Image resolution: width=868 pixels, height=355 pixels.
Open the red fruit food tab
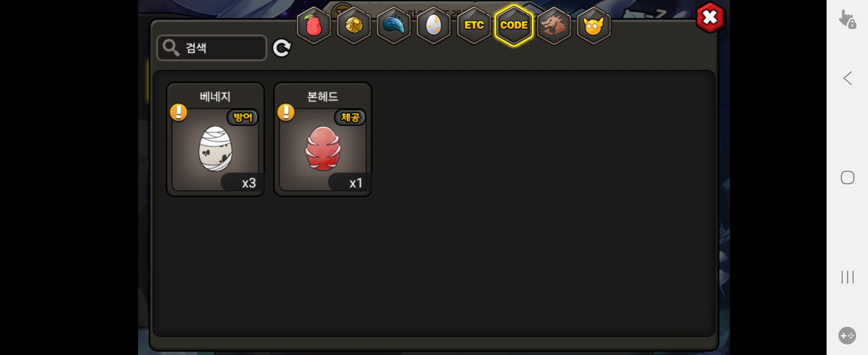pyautogui.click(x=314, y=26)
